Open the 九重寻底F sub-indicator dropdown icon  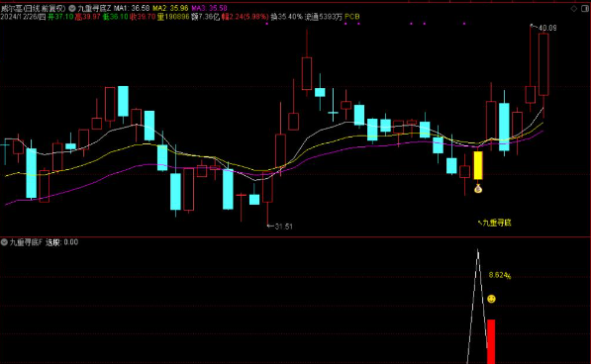(x=4, y=242)
